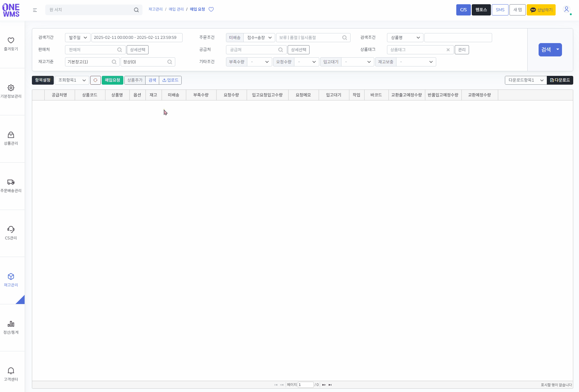Open the 다운로드항목1 dropdown

526,80
